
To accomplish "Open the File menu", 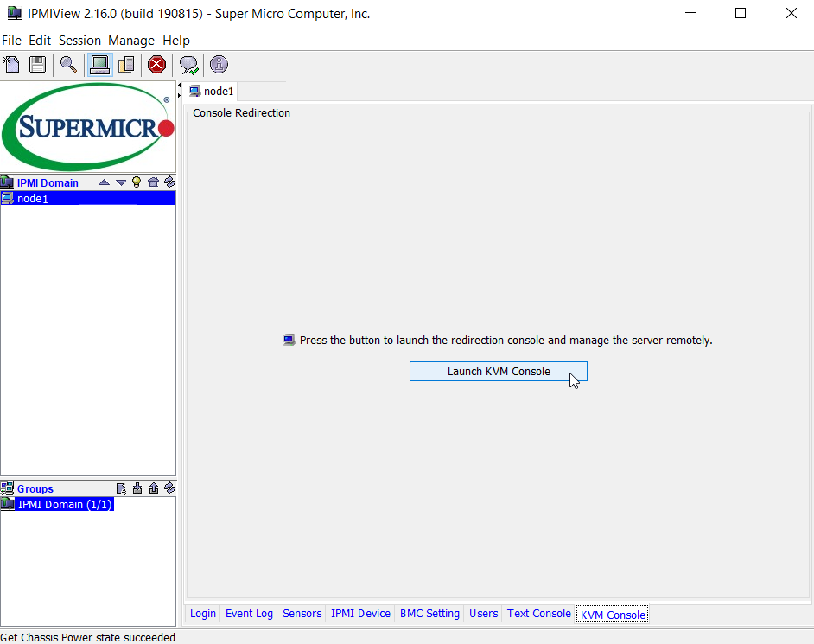I will [11, 41].
